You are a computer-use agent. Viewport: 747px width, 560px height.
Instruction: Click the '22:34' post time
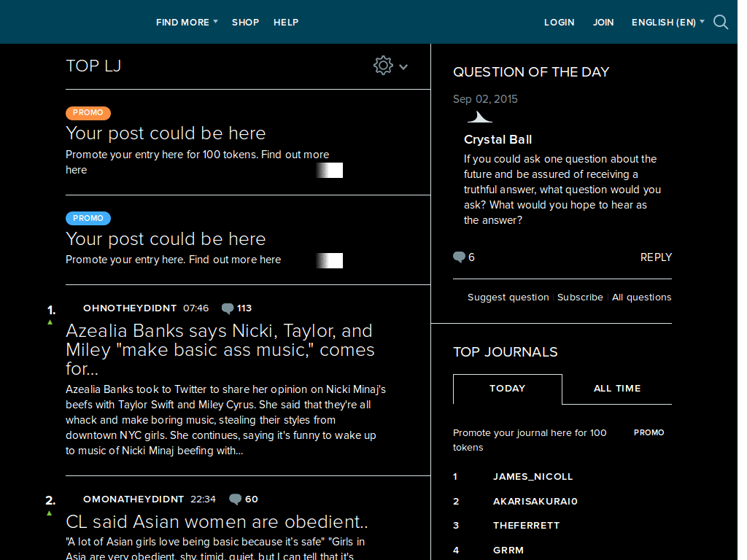pyautogui.click(x=203, y=499)
